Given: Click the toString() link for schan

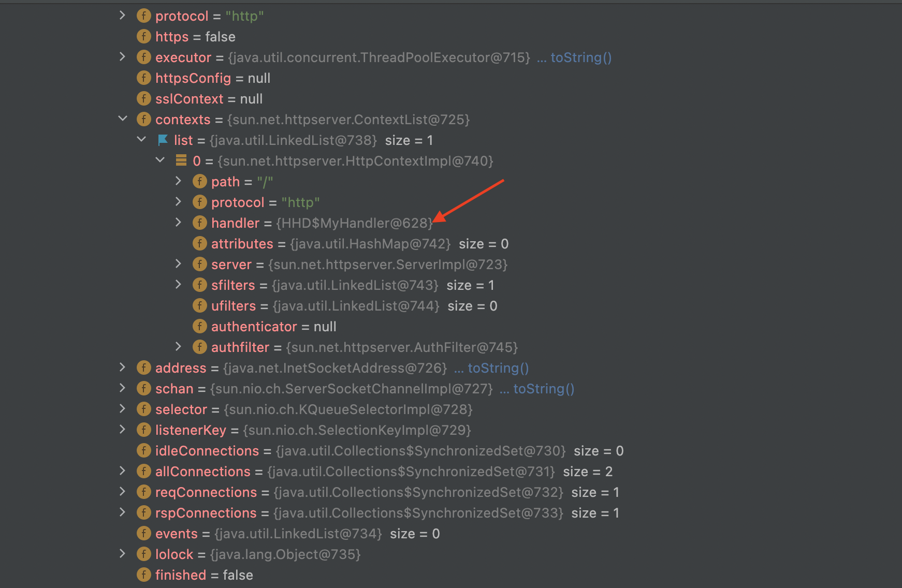Looking at the screenshot, I should 543,389.
